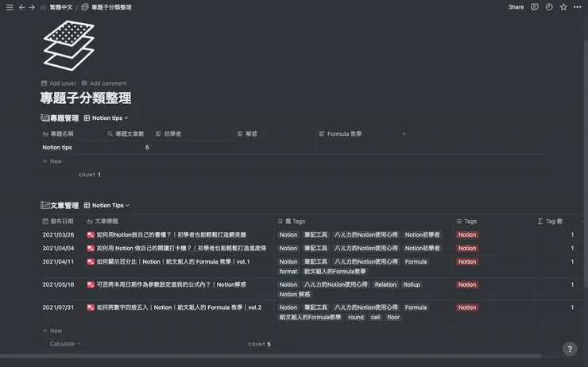Click COUNT 1 under 專題管理 table
This screenshot has width=588, height=367.
click(x=90, y=175)
